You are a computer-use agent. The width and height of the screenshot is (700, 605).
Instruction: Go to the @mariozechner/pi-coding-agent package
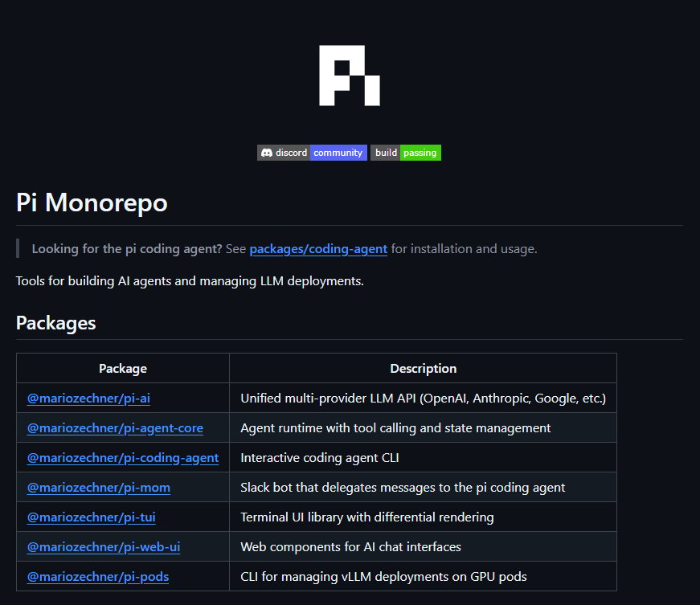click(x=122, y=457)
